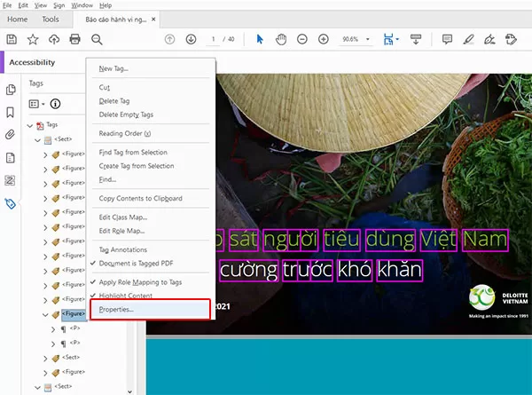Screen dimensions: 532x395
Task: Click the stamp tool icon
Action: (511, 39)
